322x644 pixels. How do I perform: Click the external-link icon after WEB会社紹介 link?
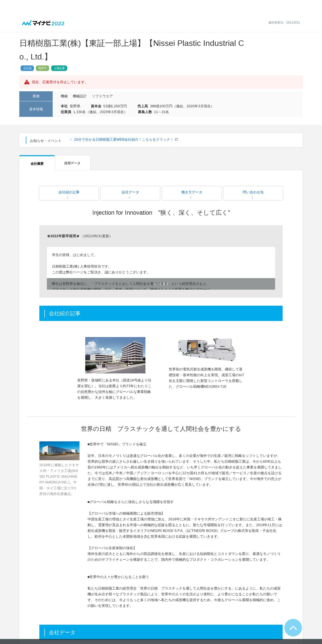[x=176, y=139]
